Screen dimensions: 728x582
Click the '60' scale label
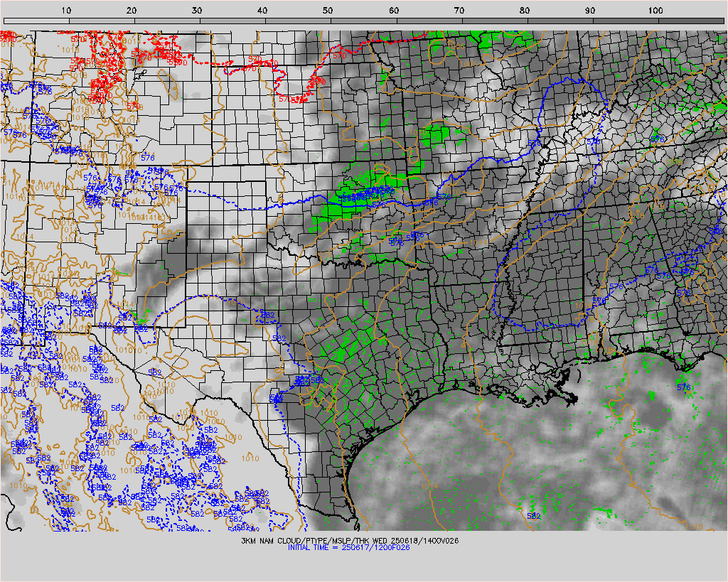coord(394,11)
